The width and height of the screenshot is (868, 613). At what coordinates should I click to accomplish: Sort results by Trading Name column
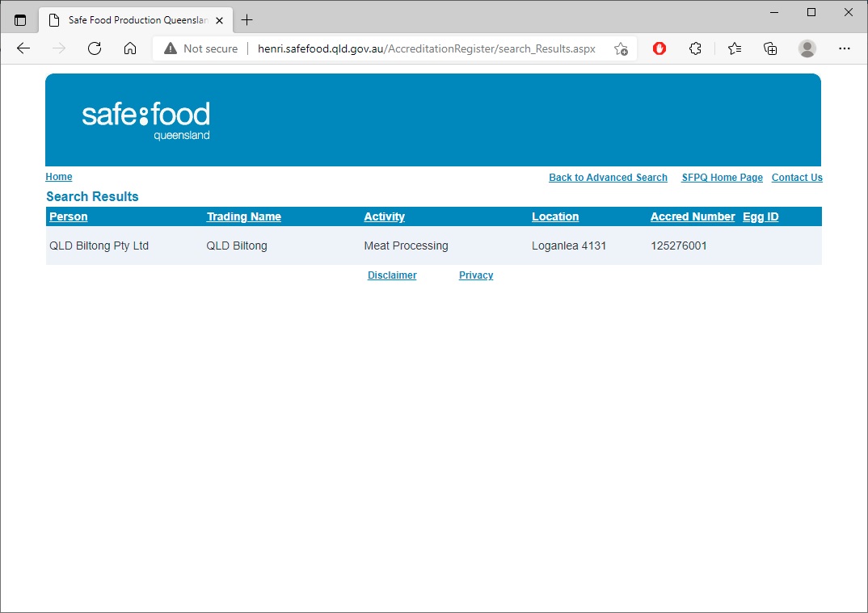[243, 216]
